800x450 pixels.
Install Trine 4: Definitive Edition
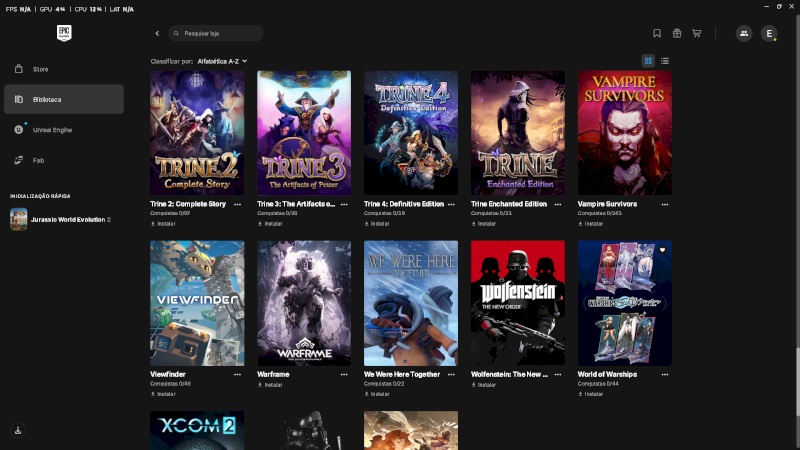pyautogui.click(x=377, y=223)
